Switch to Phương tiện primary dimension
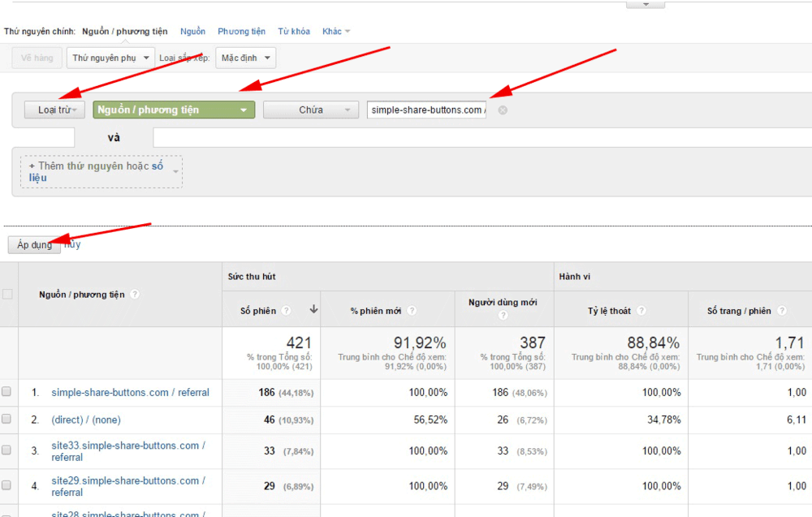Image resolution: width=812 pixels, height=517 pixels. [241, 31]
